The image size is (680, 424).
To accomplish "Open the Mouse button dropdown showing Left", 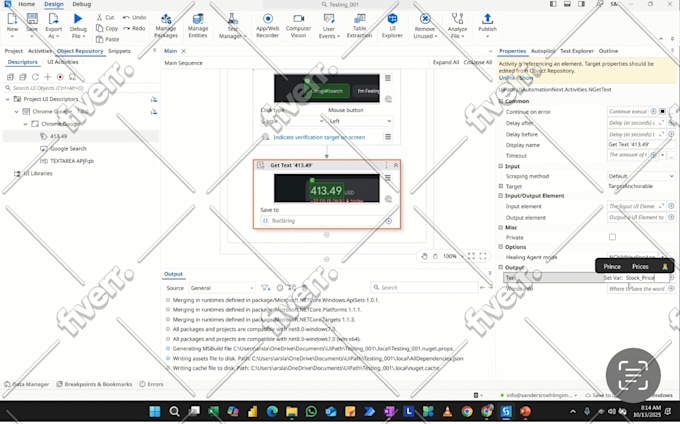I will [360, 121].
